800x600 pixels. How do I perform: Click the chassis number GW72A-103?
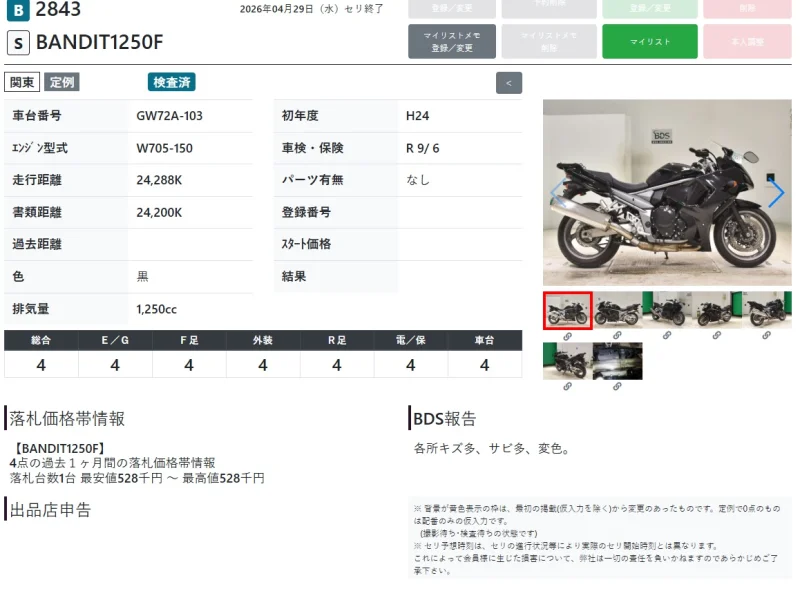[x=169, y=116]
